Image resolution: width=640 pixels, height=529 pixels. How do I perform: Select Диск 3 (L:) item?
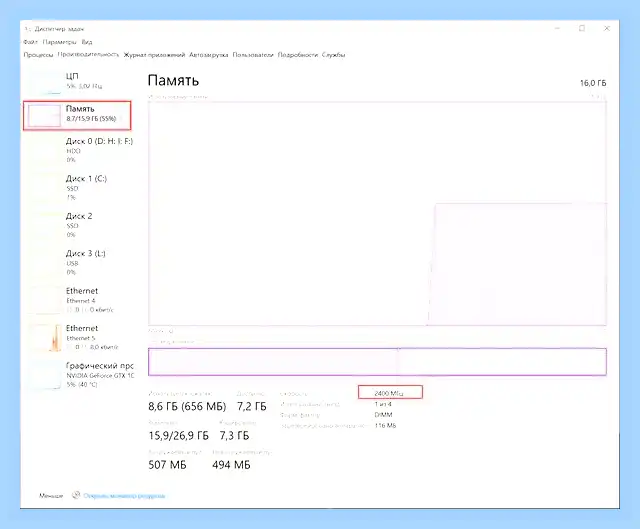click(x=78, y=262)
